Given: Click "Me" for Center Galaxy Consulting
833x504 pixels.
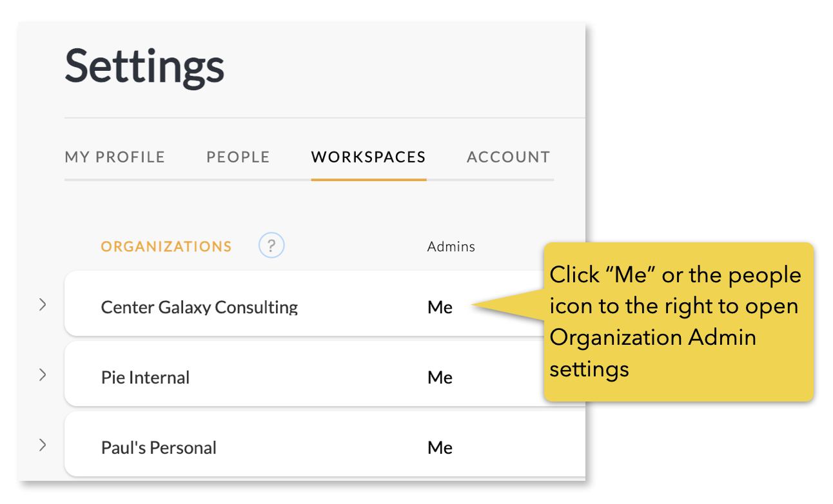Looking at the screenshot, I should click(x=440, y=307).
